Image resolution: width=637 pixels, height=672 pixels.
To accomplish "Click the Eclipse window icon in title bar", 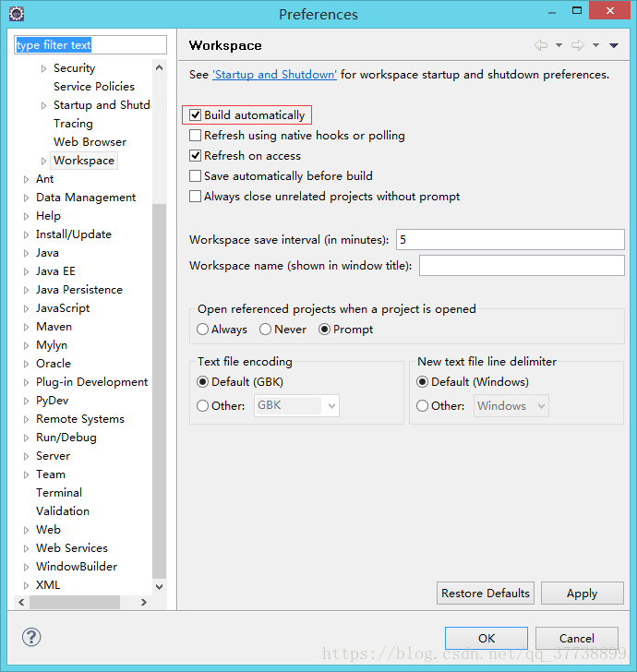I will pyautogui.click(x=17, y=14).
